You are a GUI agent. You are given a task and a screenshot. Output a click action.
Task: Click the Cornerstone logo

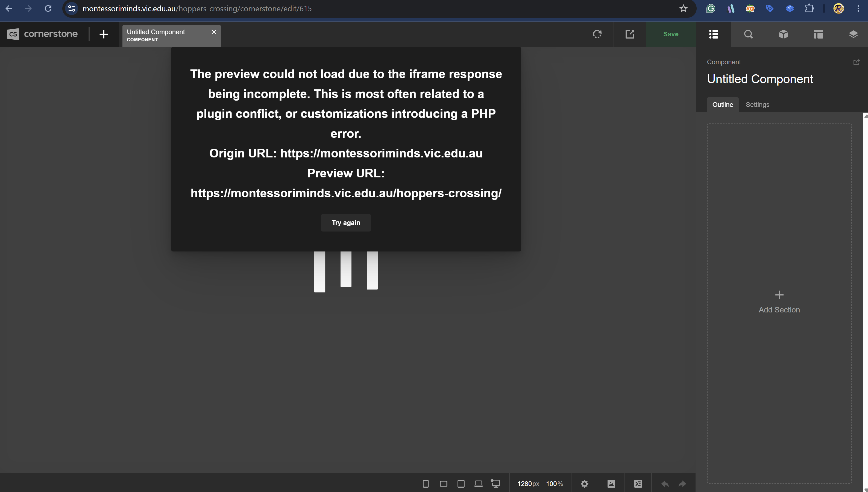pyautogui.click(x=42, y=34)
